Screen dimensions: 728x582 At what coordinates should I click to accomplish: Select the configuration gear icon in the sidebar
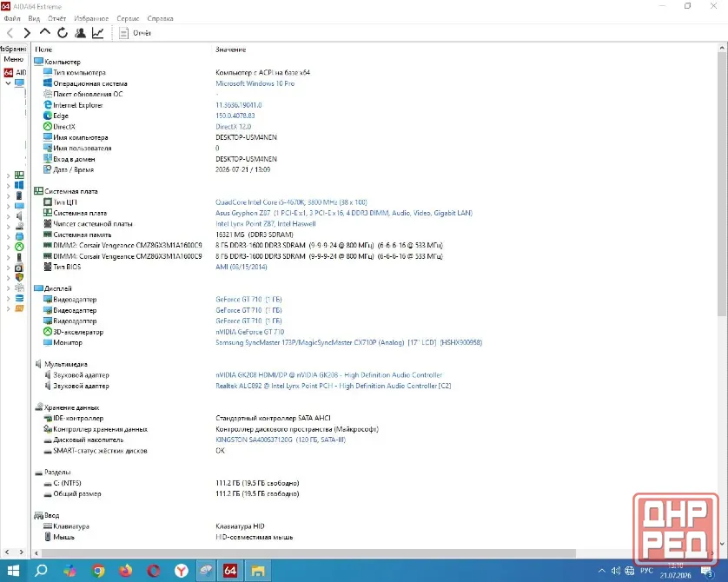tap(19, 288)
